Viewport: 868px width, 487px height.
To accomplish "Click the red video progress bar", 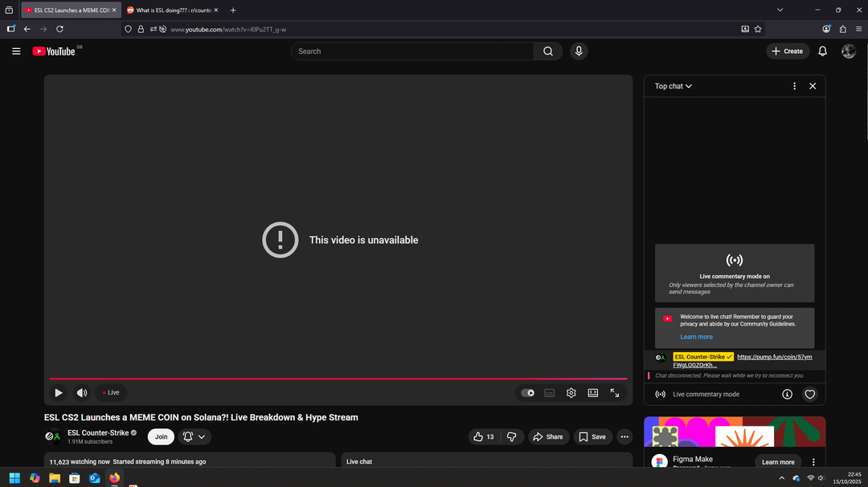I will 338,379.
